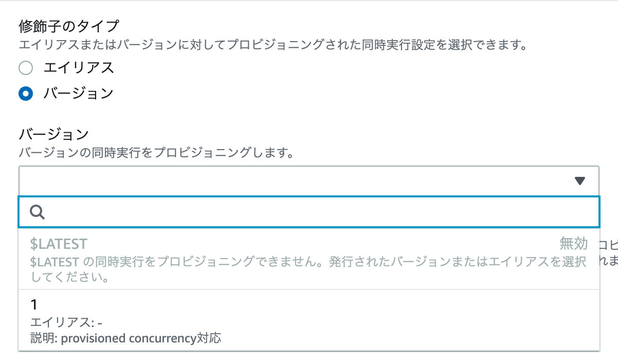Image resolution: width=618 pixels, height=364 pixels.
Task: Click the dropdown arrow on the version selector
Action: (x=580, y=180)
